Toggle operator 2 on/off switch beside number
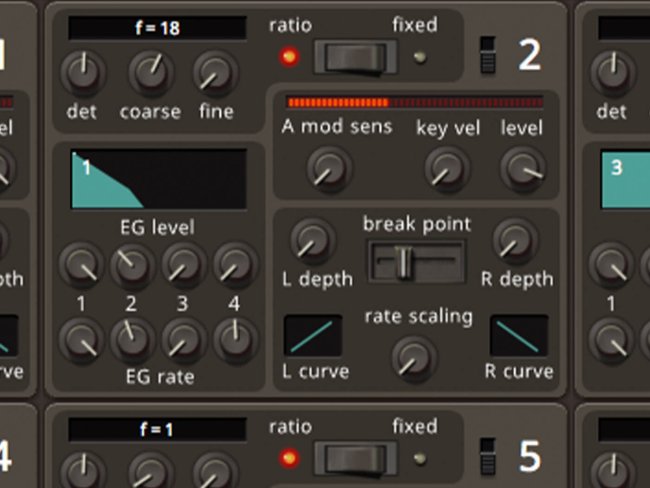Viewport: 650px width, 488px height. click(x=488, y=56)
